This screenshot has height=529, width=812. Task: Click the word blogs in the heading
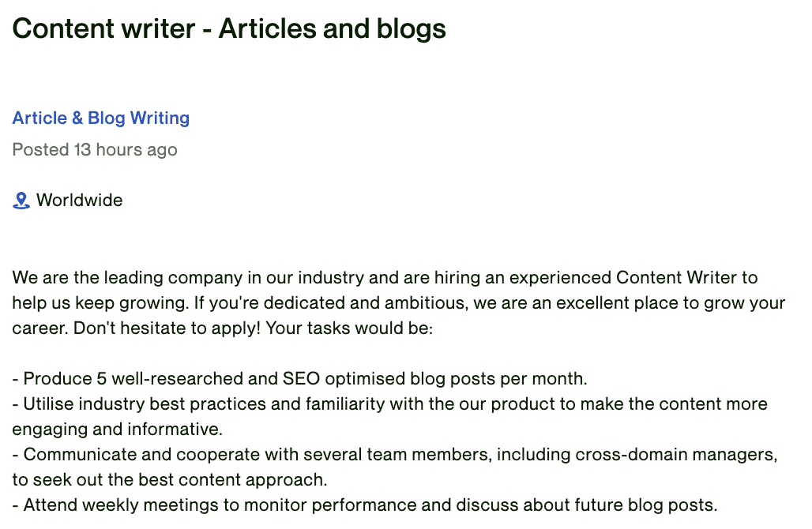click(x=412, y=29)
